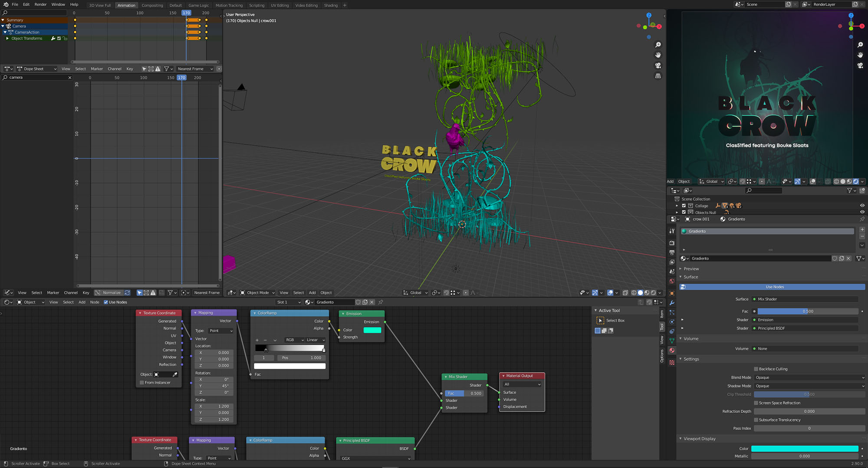Click the pan hand icon in main viewport

tap(658, 55)
